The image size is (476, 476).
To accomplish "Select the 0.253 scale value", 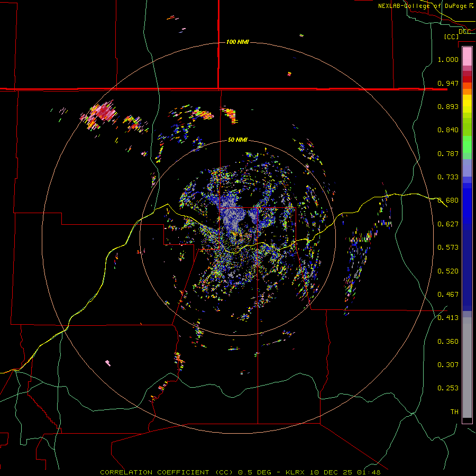I will pos(448,388).
